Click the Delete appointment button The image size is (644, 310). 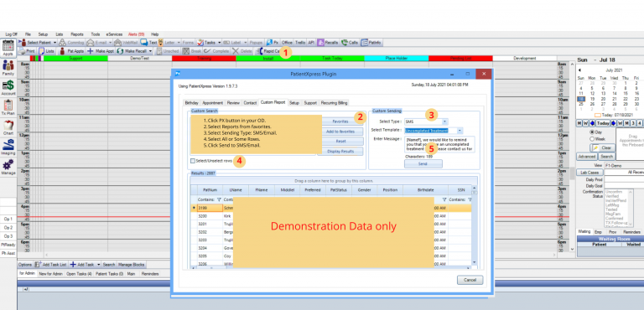coord(242,51)
